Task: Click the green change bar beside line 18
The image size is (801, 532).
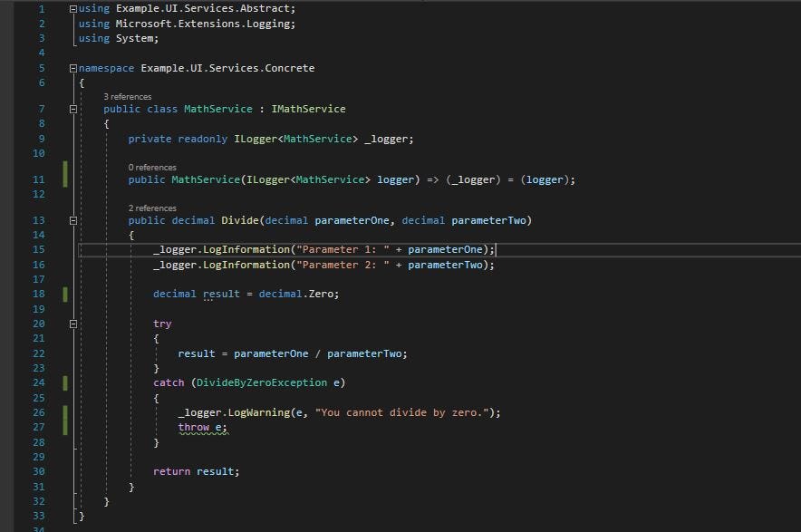Action: pos(64,294)
